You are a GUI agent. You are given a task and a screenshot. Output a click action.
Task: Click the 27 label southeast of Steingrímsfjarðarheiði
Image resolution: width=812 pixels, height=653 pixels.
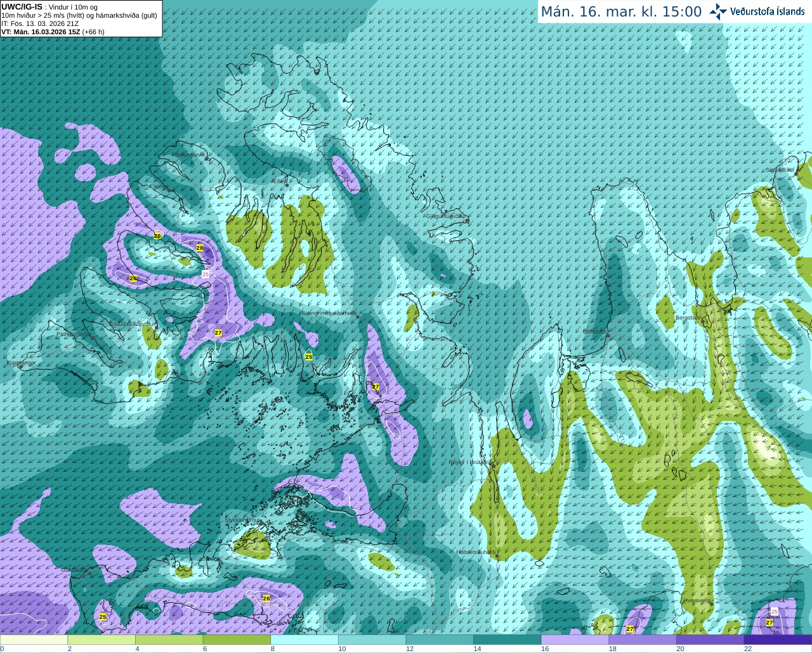click(376, 387)
